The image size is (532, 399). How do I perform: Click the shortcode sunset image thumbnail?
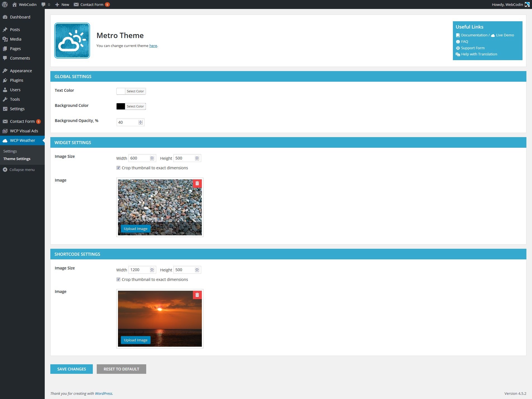[x=160, y=319]
